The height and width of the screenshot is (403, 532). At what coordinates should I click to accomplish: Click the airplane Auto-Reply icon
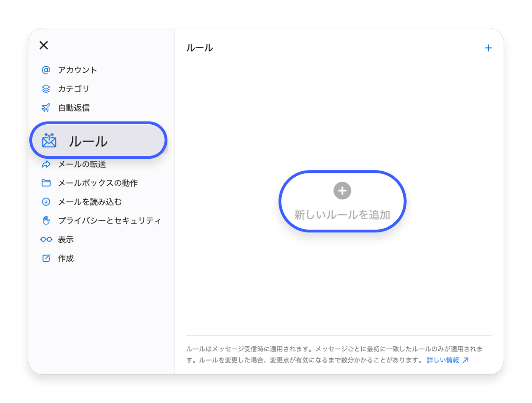[46, 107]
